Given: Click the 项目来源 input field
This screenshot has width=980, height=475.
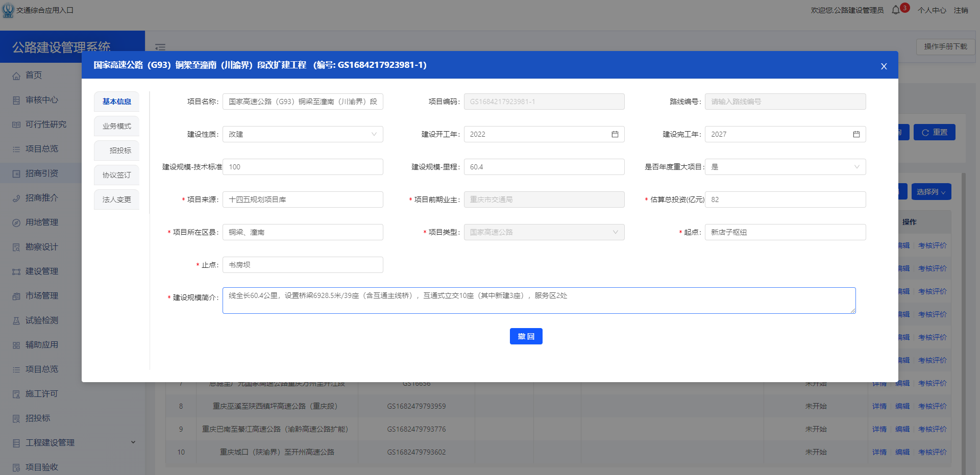Looking at the screenshot, I should click(303, 199).
